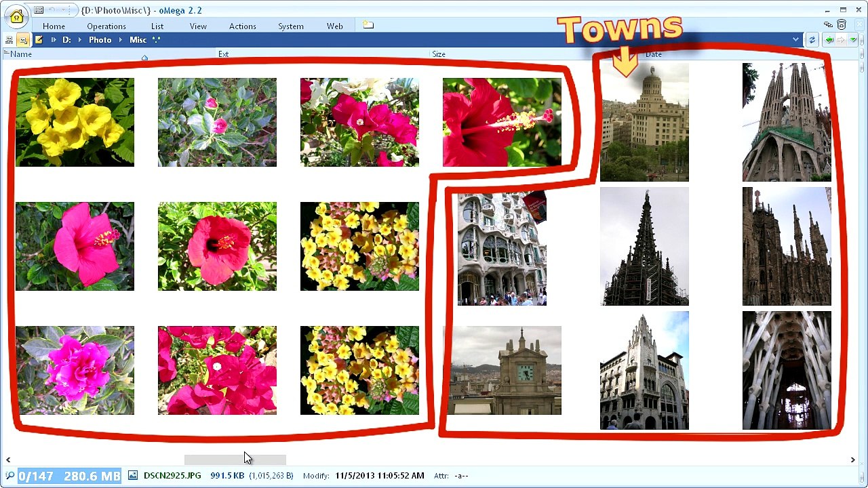
Task: Click the new folder icon after Web
Action: pos(368,25)
